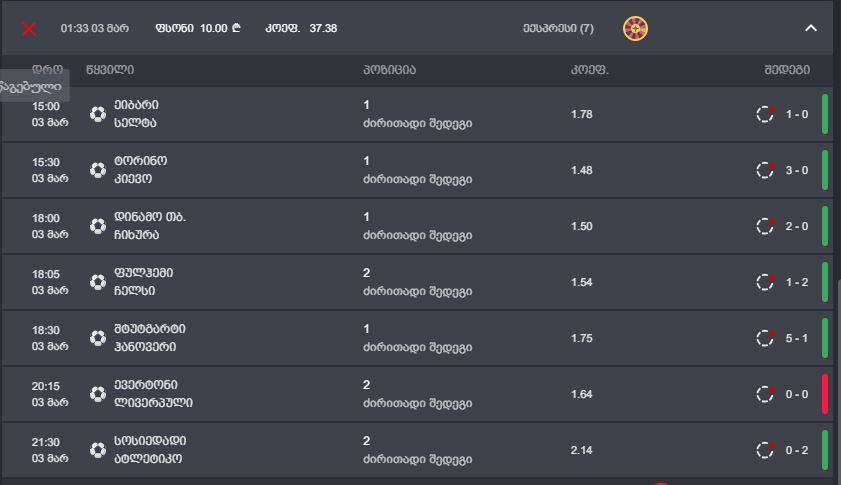Click the green result bar for the 18:00 match
Image resolution: width=841 pixels, height=485 pixels.
[x=825, y=226]
